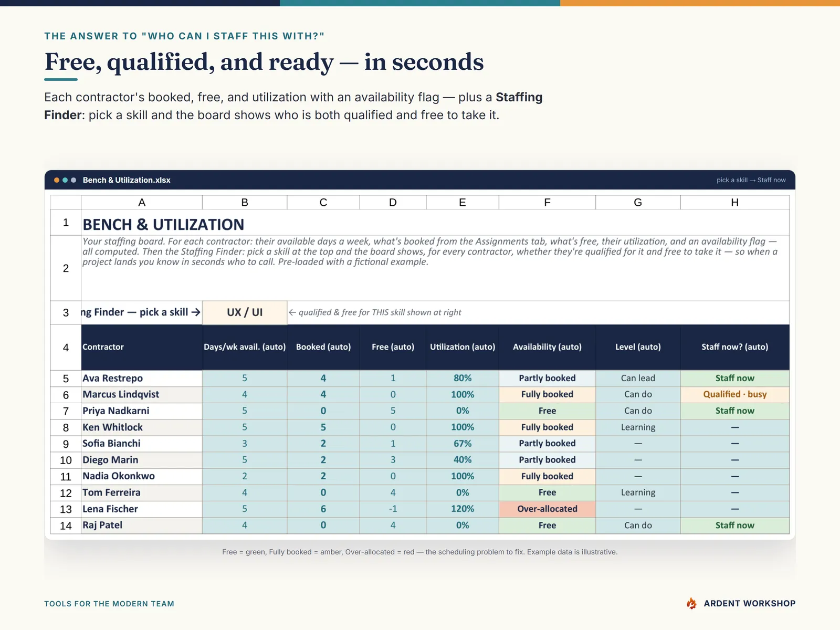The height and width of the screenshot is (630, 840).
Task: Click the orange dot in window title bar
Action: pyautogui.click(x=57, y=180)
